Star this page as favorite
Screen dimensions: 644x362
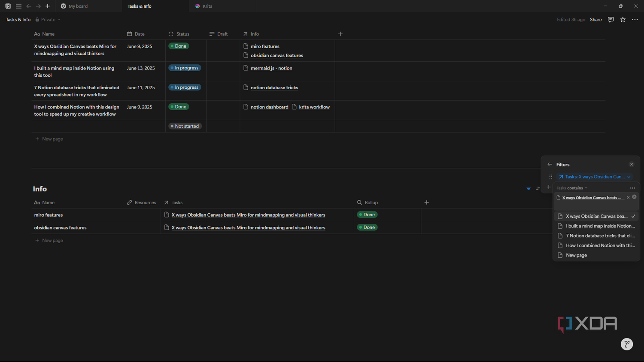pos(623,20)
